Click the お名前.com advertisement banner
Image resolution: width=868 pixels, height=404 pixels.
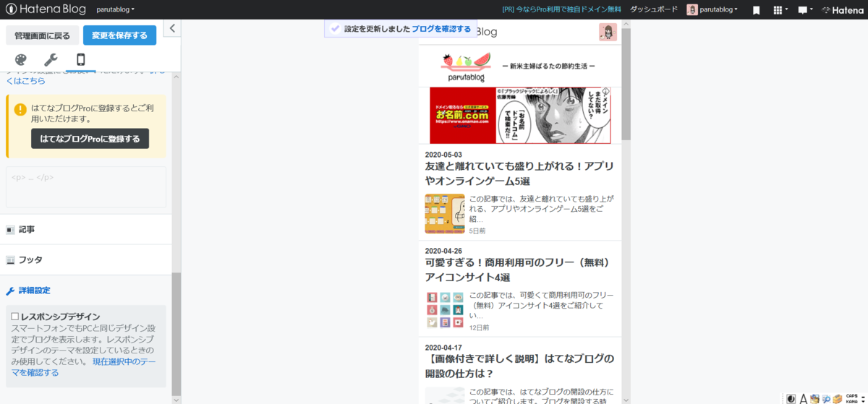point(519,116)
